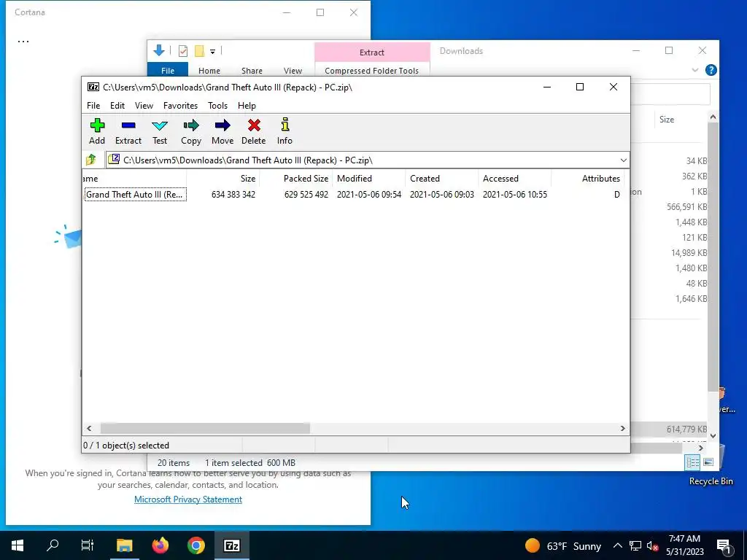Choose the Move toolbar icon
747x560 pixels.
pos(222,131)
